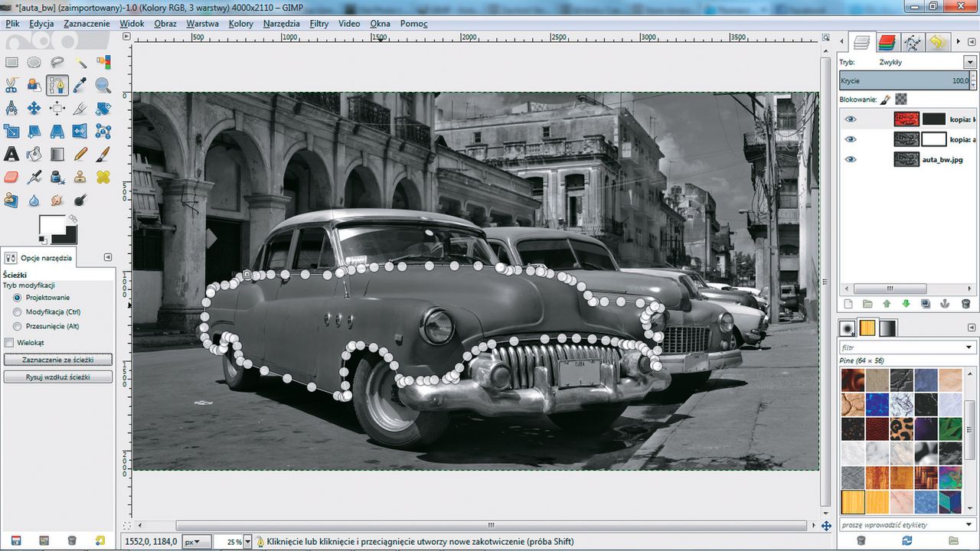Viewport: 980px width, 551px height.
Task: Open the foreground color swatch
Action: (x=53, y=224)
